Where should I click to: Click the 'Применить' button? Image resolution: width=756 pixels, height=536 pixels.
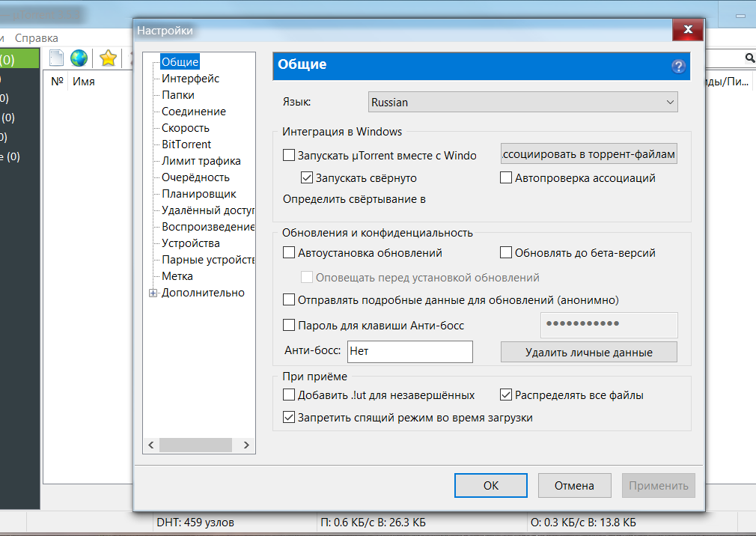pos(658,485)
